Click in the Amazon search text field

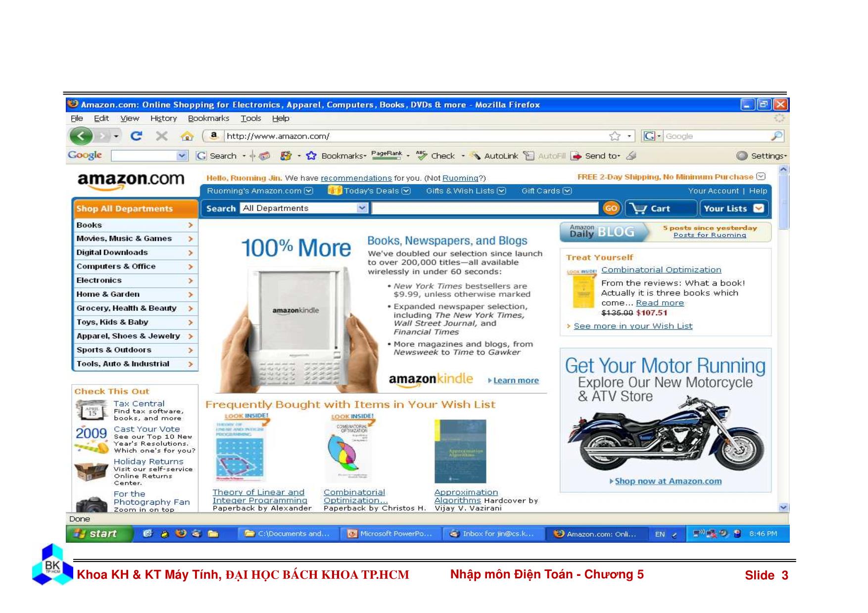[x=485, y=208]
